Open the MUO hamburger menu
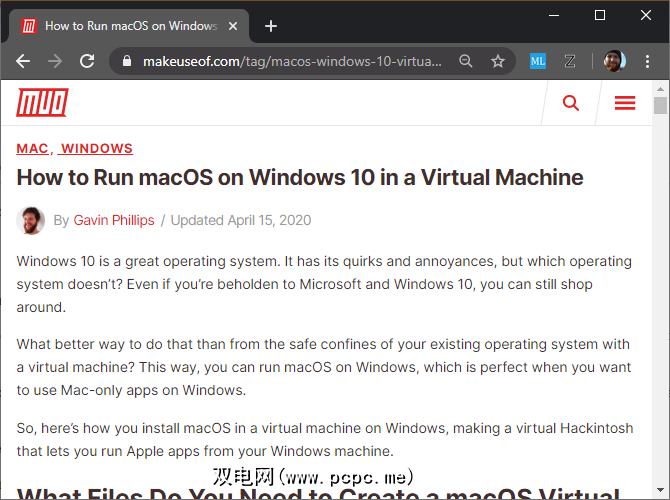The width and height of the screenshot is (670, 500). click(625, 103)
